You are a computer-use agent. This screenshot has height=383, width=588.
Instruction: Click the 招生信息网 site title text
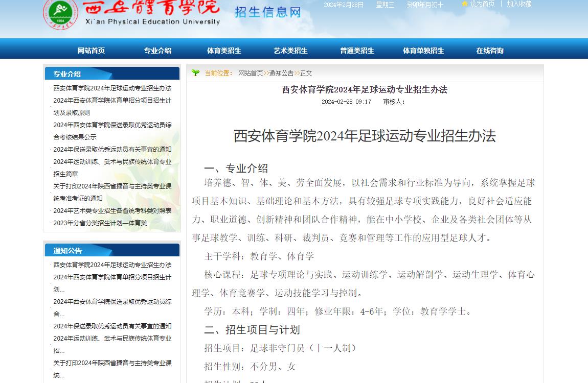(268, 12)
